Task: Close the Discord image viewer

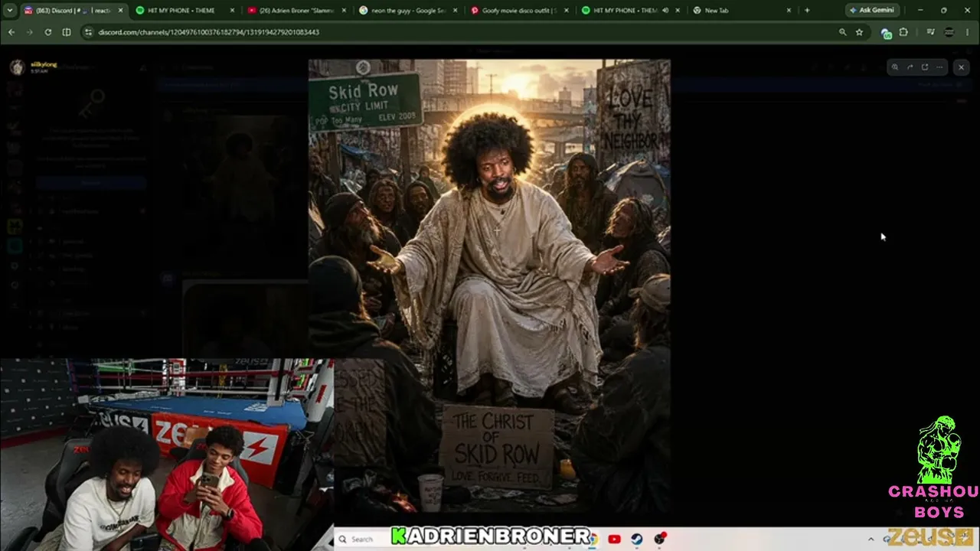Action: click(x=961, y=67)
